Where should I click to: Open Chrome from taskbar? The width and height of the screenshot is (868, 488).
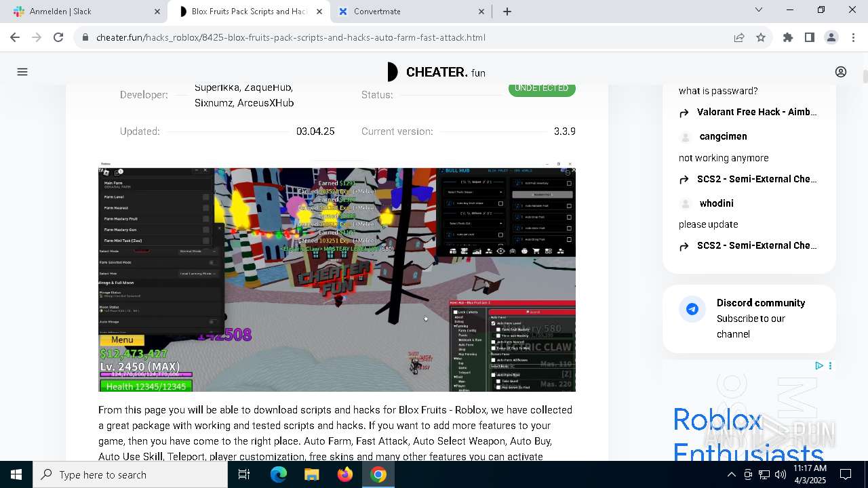pos(378,474)
